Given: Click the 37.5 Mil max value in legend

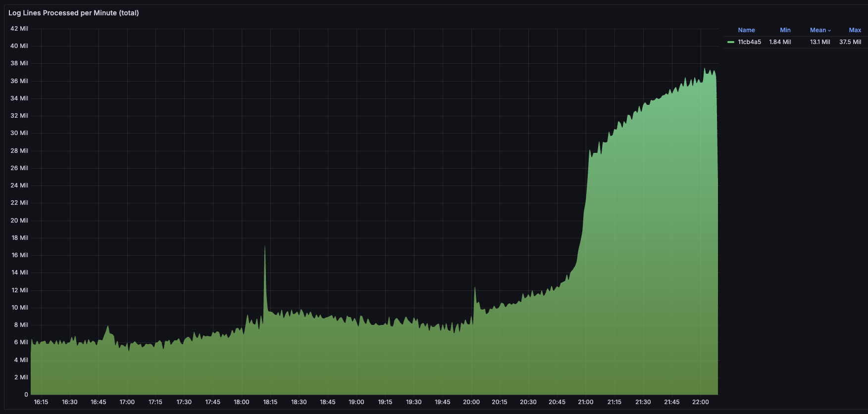Looking at the screenshot, I should pos(850,42).
